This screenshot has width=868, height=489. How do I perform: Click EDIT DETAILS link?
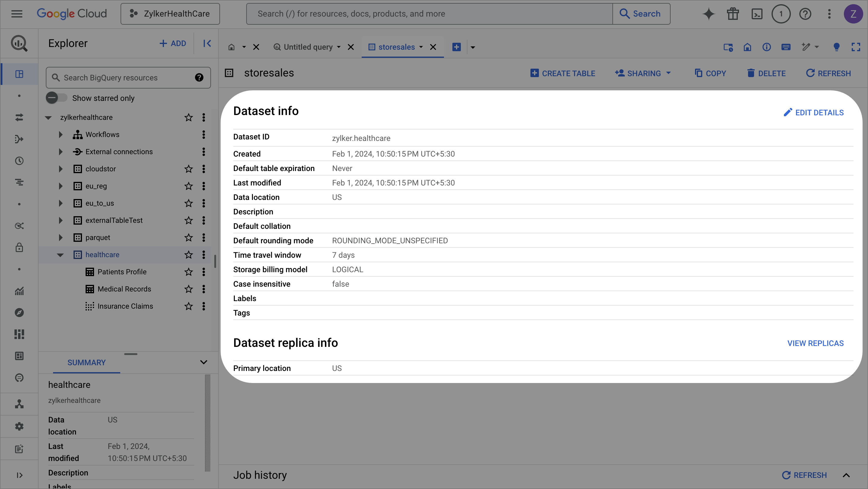813,112
